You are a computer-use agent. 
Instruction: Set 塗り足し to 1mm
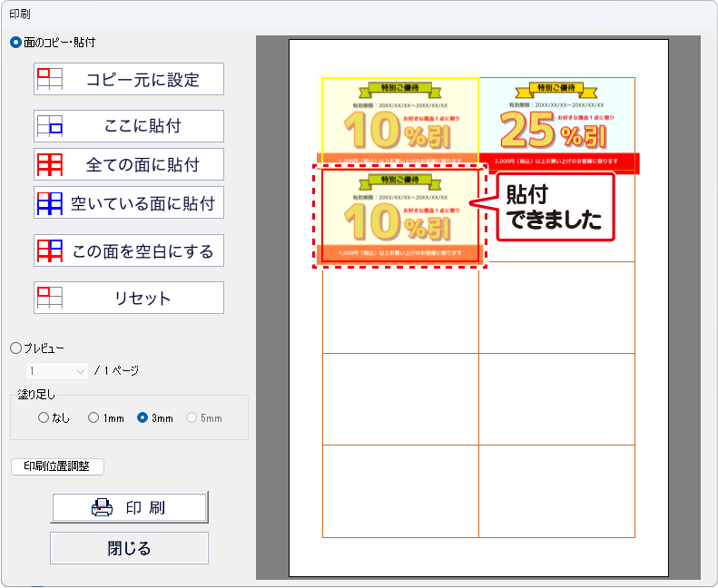pyautogui.click(x=93, y=418)
